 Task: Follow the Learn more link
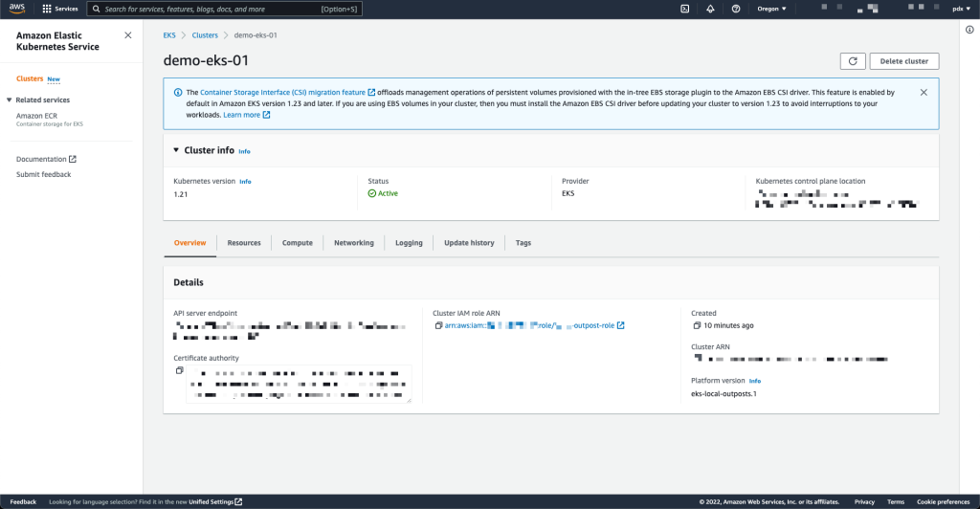pyautogui.click(x=242, y=115)
